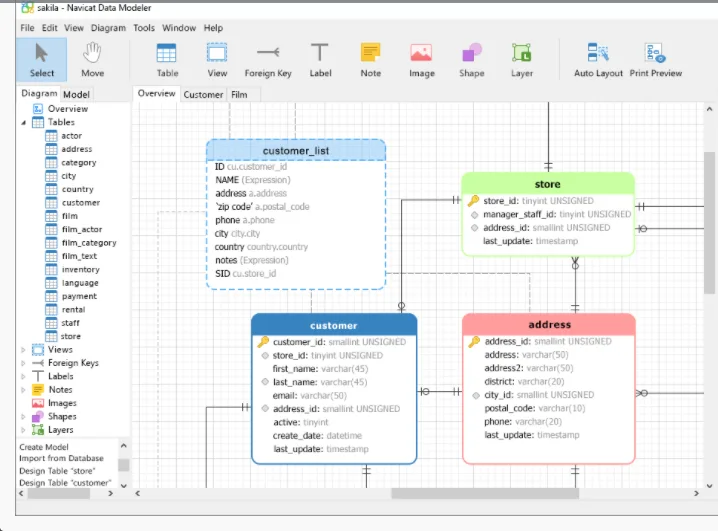Click the canvas horizontal scrollbar thumb
718x531 pixels.
(x=485, y=493)
